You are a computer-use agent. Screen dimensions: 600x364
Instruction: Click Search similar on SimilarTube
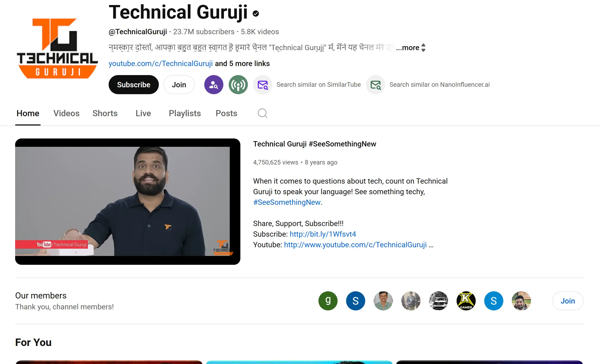(318, 85)
